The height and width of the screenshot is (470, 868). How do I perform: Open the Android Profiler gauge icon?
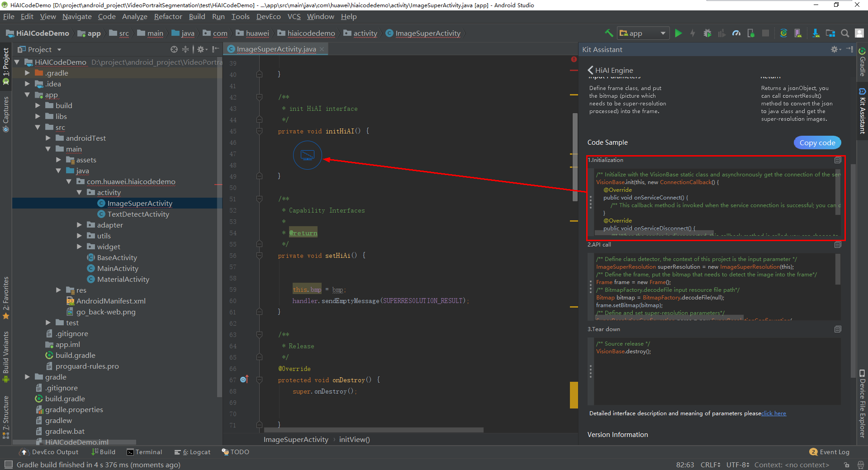pyautogui.click(x=736, y=33)
